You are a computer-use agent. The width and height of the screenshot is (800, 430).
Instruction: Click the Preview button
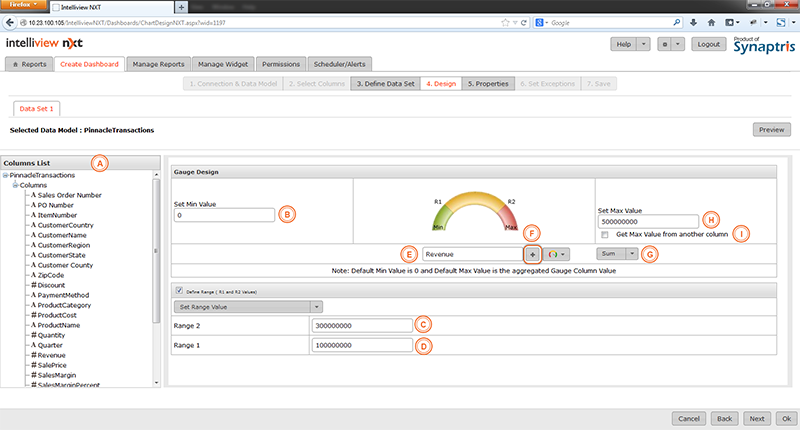point(771,130)
